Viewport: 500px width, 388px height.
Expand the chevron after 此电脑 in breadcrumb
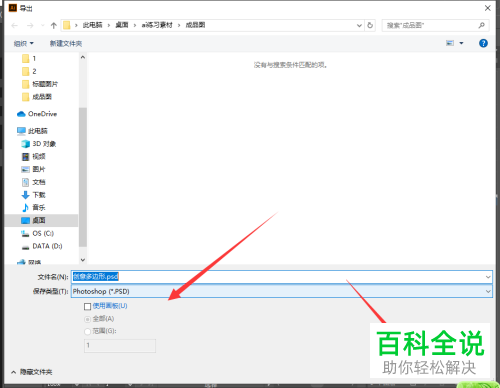(x=109, y=25)
